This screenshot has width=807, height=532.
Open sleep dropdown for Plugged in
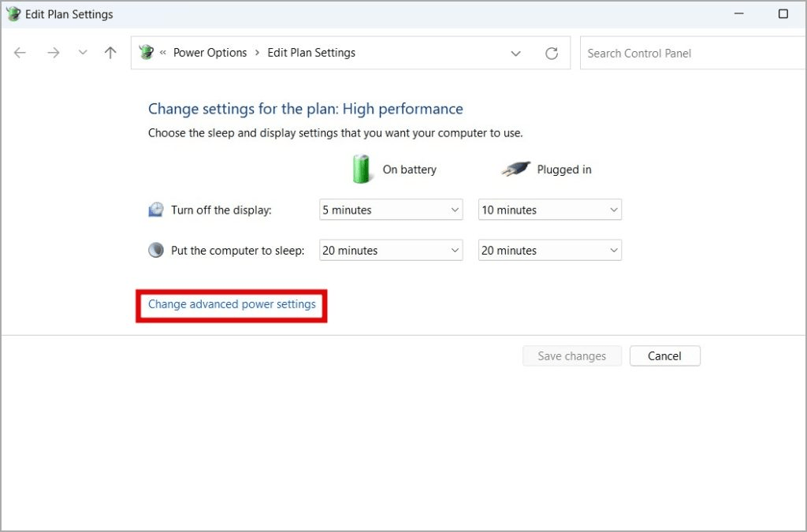click(x=549, y=250)
